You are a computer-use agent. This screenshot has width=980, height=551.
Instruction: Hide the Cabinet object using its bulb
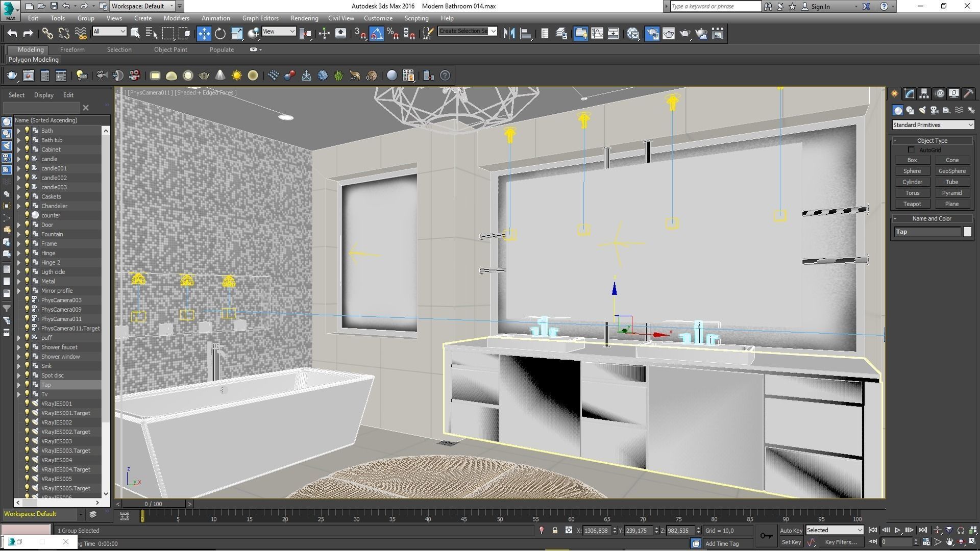27,149
